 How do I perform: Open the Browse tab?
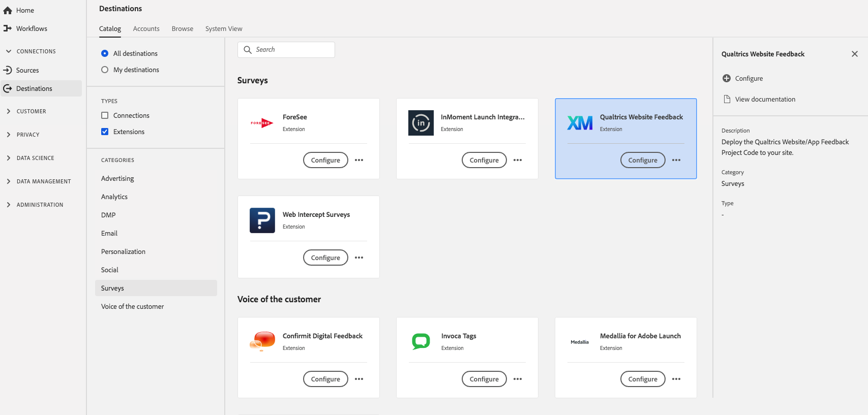tap(183, 28)
